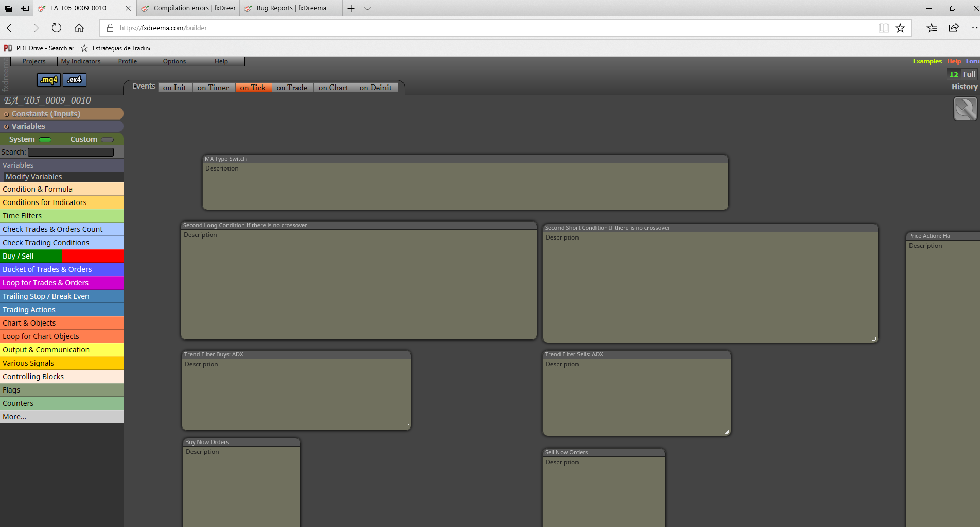980x527 pixels.
Task: Open History panel
Action: click(965, 87)
